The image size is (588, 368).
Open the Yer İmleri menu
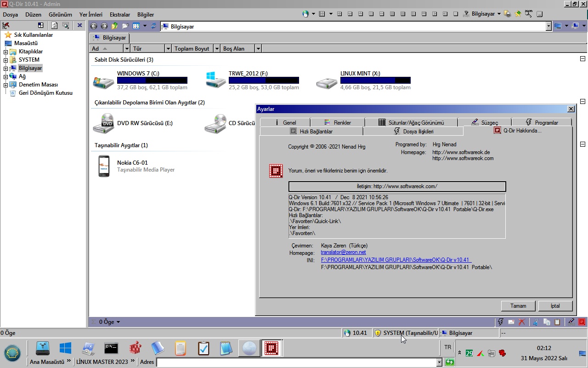click(91, 14)
